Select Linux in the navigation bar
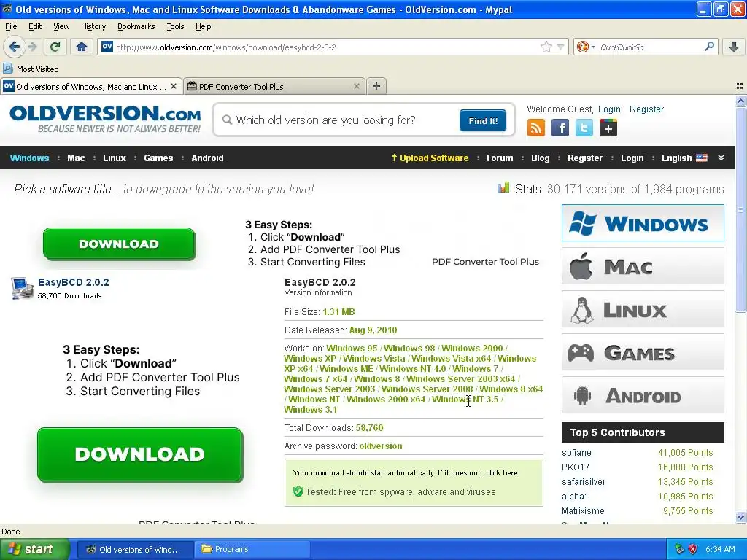 [115, 158]
